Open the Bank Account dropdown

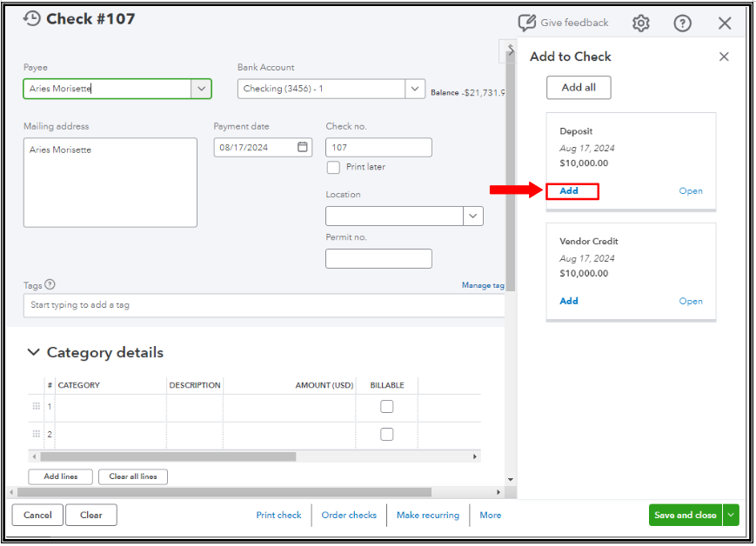(415, 88)
